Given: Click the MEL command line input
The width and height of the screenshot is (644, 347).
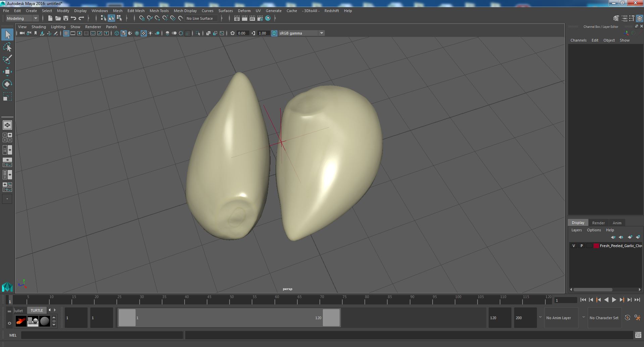Looking at the screenshot, I should [102, 335].
